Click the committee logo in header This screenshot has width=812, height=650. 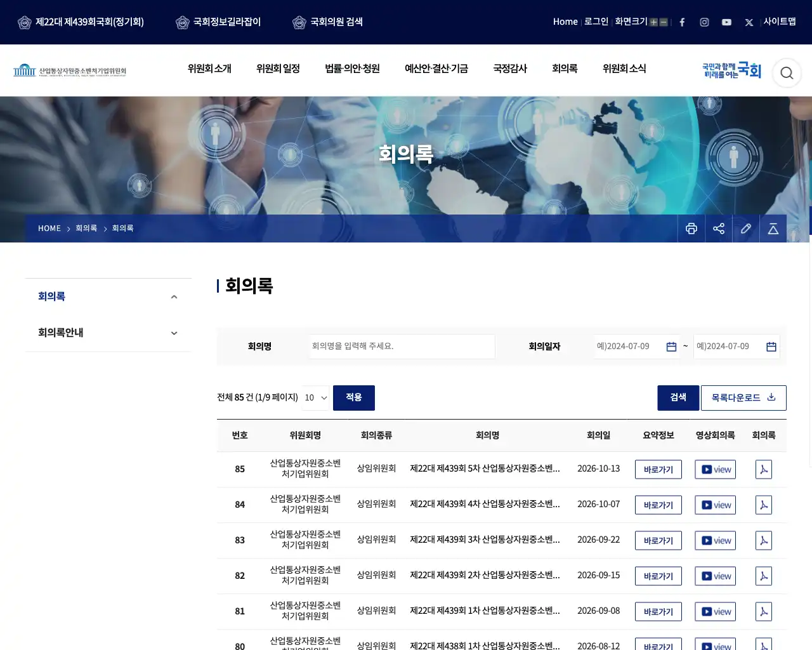70,70
